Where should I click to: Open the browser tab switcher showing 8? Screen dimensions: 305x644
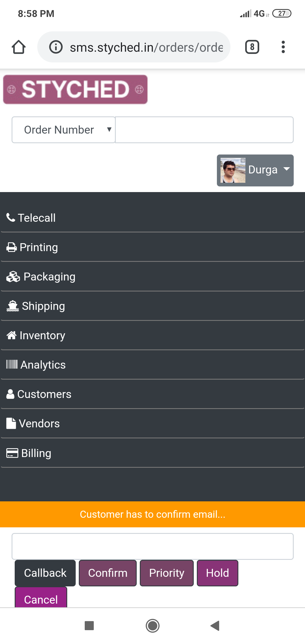pos(252,47)
